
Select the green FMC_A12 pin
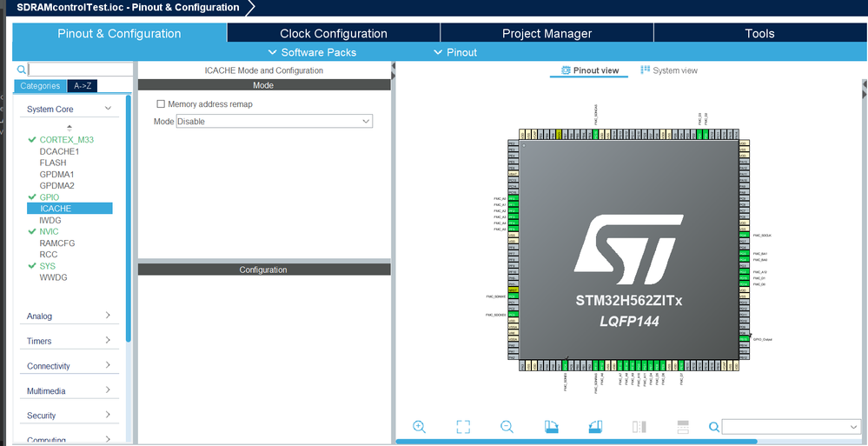744,272
